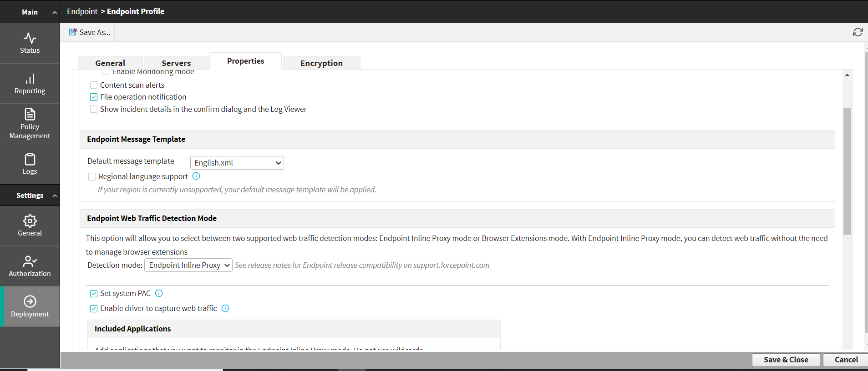Open the Default message template dropdown
Screen dimensions: 868x371
(x=237, y=163)
